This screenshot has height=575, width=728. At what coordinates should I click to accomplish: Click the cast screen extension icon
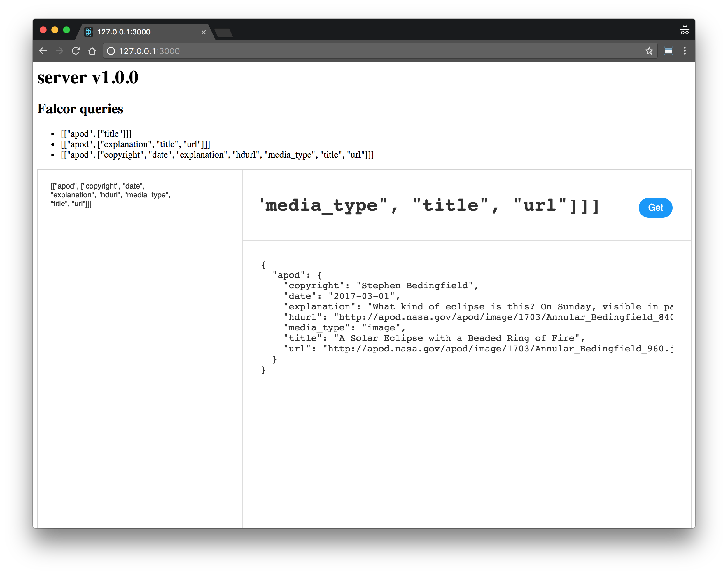(668, 51)
